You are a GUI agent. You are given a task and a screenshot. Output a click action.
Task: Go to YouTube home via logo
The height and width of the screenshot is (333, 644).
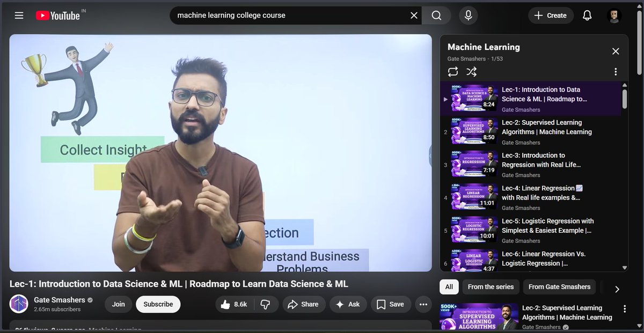pos(58,16)
